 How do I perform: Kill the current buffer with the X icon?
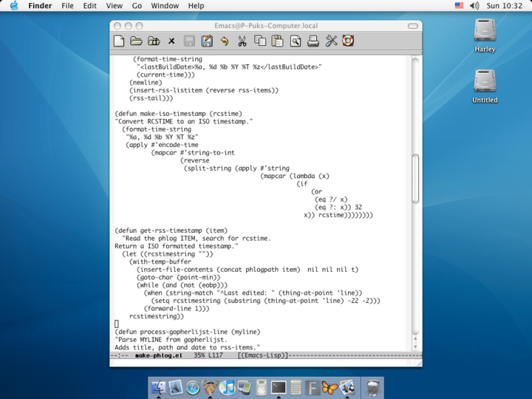point(171,41)
